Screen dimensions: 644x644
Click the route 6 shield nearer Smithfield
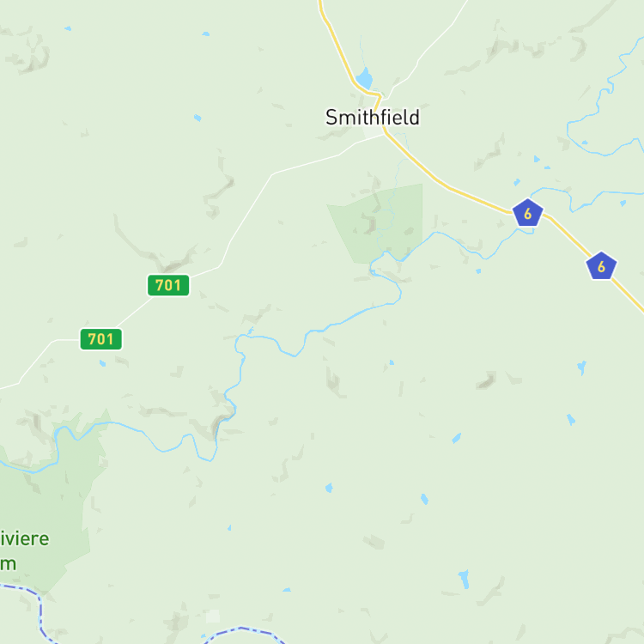pyautogui.click(x=528, y=213)
